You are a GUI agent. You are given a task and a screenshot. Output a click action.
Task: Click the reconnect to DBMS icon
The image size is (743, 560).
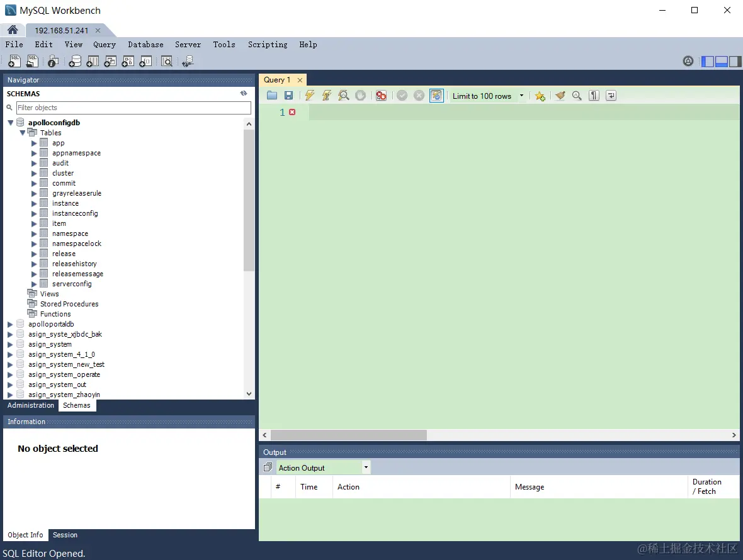point(188,61)
